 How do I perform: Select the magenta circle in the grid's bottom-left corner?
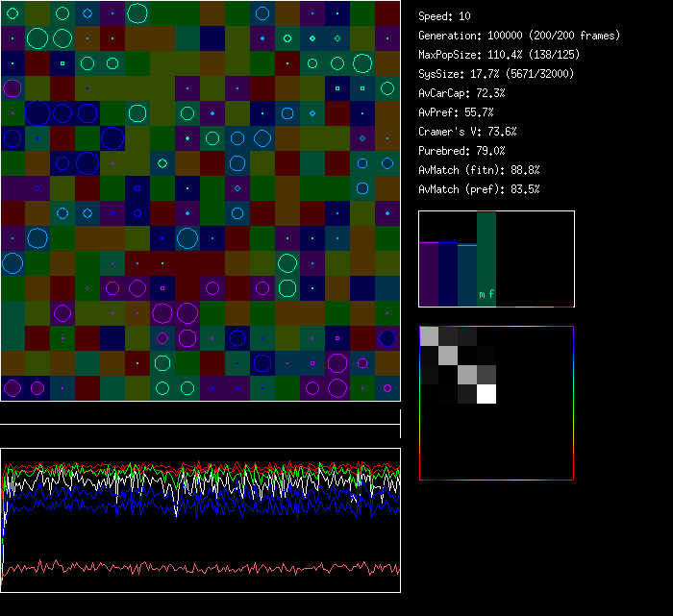pos(12,388)
